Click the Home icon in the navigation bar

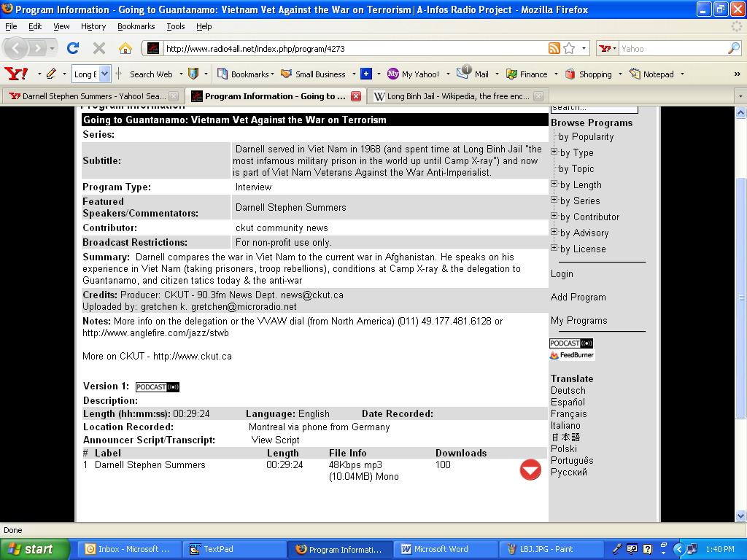coord(125,48)
